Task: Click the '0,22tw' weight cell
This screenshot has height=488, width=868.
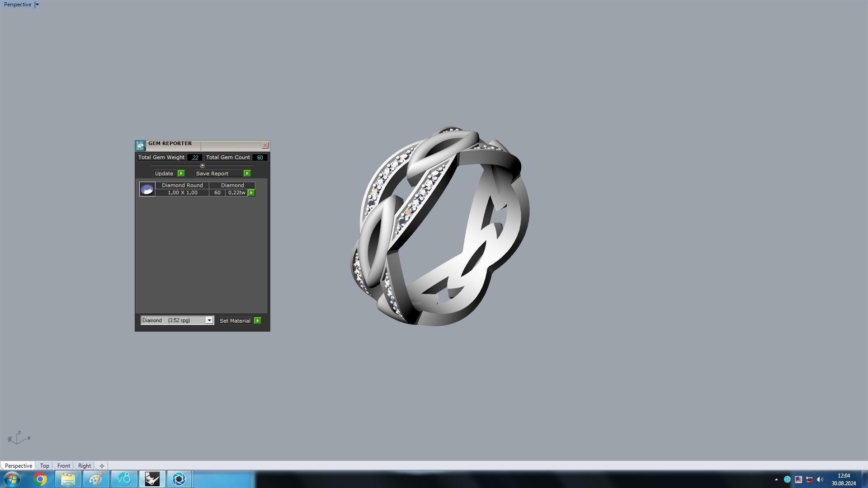Action: (x=236, y=193)
